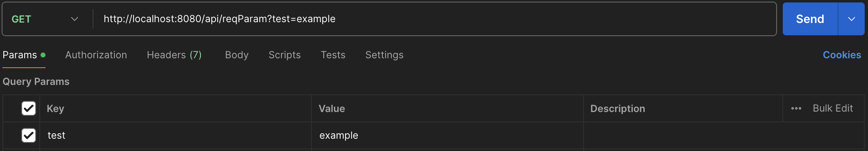Open the Tests tab

[x=333, y=55]
